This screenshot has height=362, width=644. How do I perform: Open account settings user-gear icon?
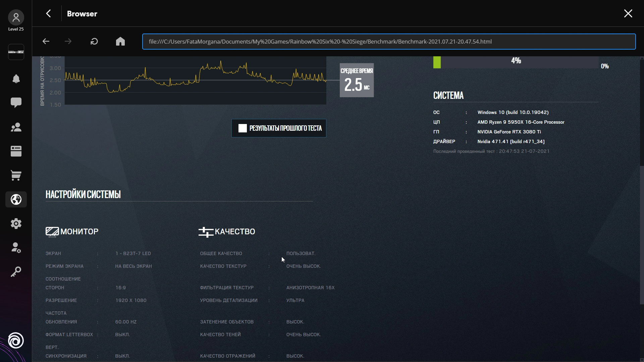16,248
